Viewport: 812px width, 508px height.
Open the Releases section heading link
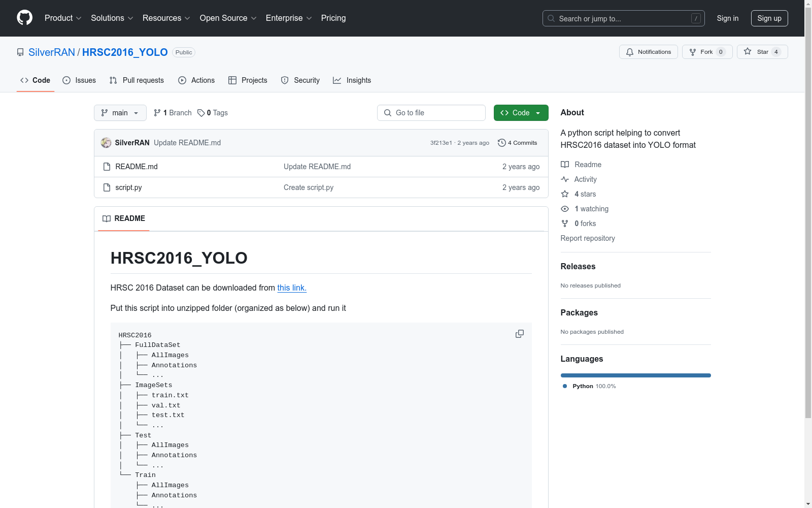tap(578, 266)
